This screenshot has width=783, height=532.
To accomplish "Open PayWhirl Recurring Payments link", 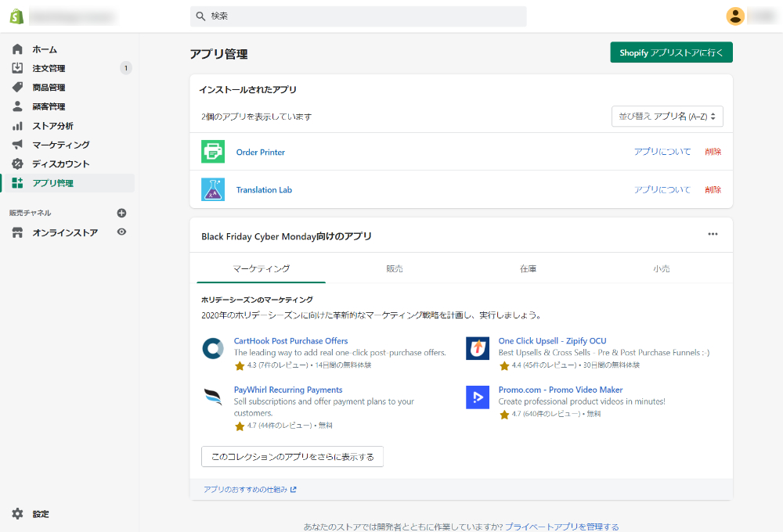I will pyautogui.click(x=288, y=390).
